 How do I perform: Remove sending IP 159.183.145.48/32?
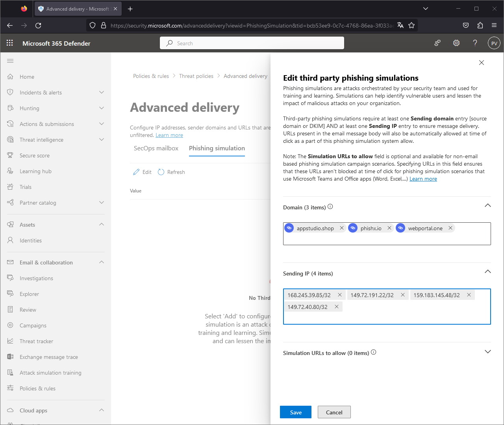point(469,295)
